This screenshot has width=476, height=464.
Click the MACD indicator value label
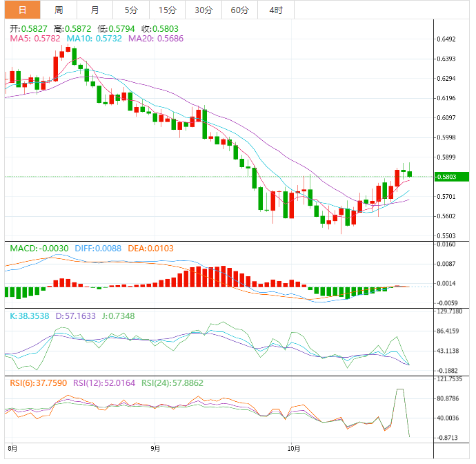tap(39, 248)
